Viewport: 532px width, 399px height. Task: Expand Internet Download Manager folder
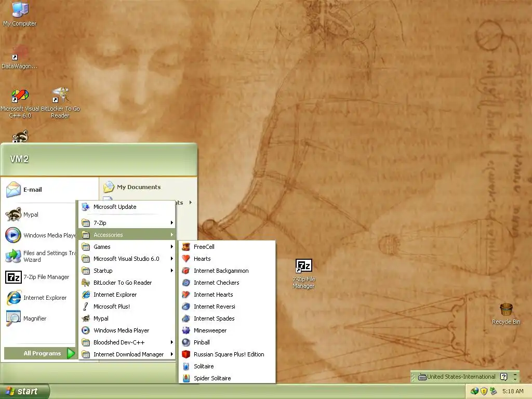127,354
